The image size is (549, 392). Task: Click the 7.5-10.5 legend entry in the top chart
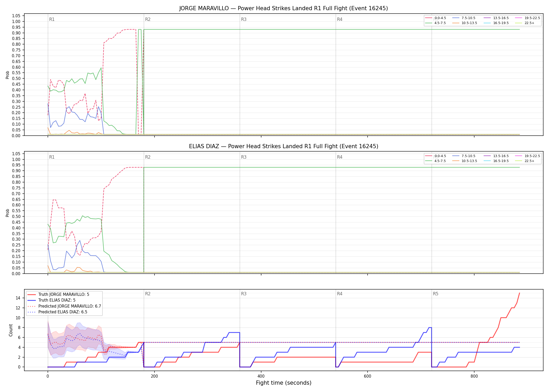coord(464,18)
